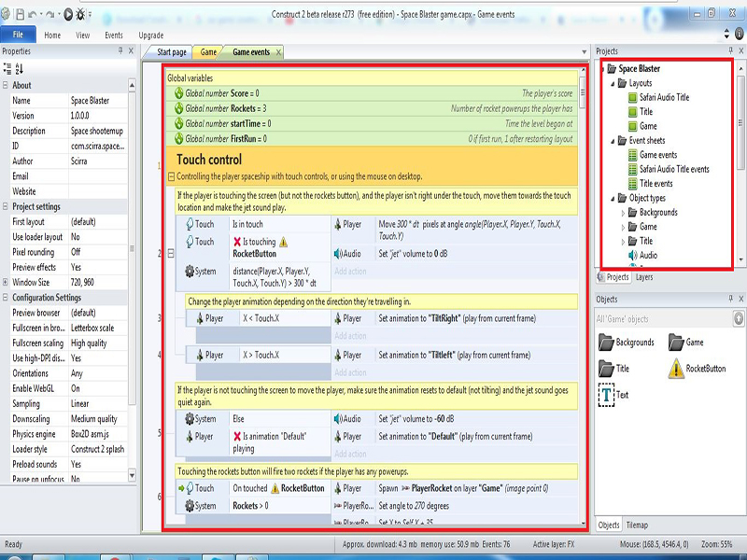Open the Backgrounds folder in Objects panel
The height and width of the screenshot is (560, 747).
point(606,342)
